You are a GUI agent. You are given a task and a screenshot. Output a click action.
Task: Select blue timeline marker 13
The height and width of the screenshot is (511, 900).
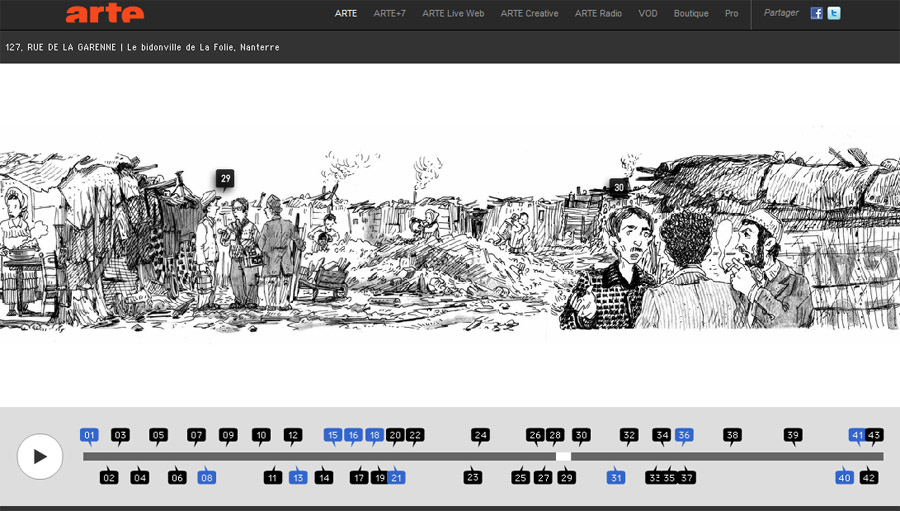(x=297, y=477)
